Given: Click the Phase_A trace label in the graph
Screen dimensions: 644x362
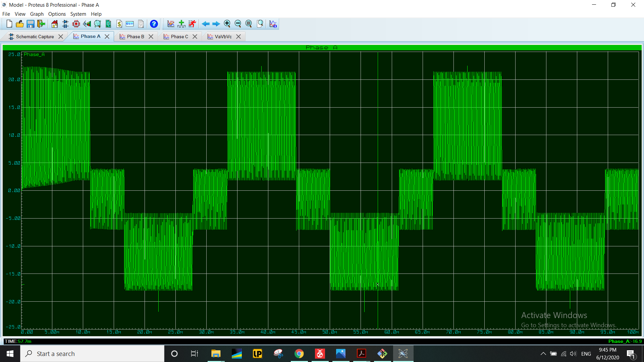Looking at the screenshot, I should coord(34,54).
